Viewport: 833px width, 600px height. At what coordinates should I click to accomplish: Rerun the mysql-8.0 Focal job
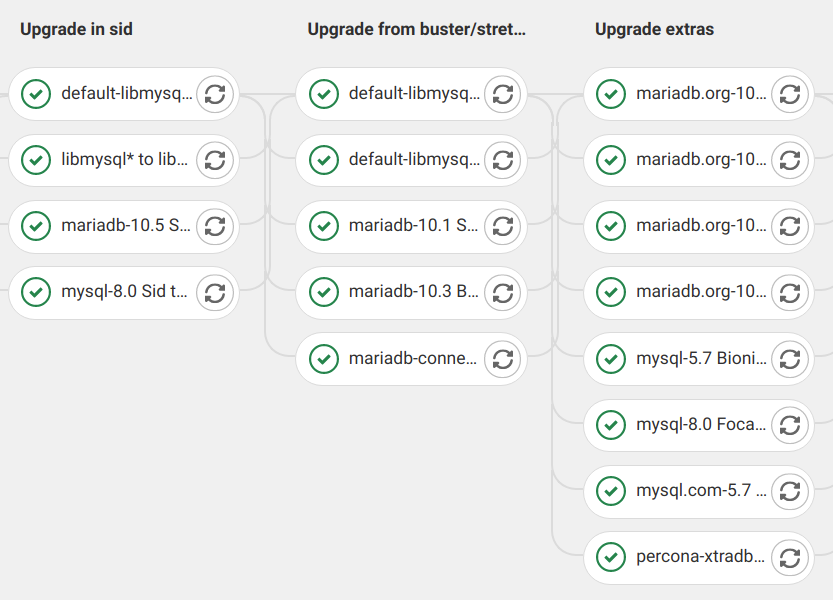click(789, 424)
